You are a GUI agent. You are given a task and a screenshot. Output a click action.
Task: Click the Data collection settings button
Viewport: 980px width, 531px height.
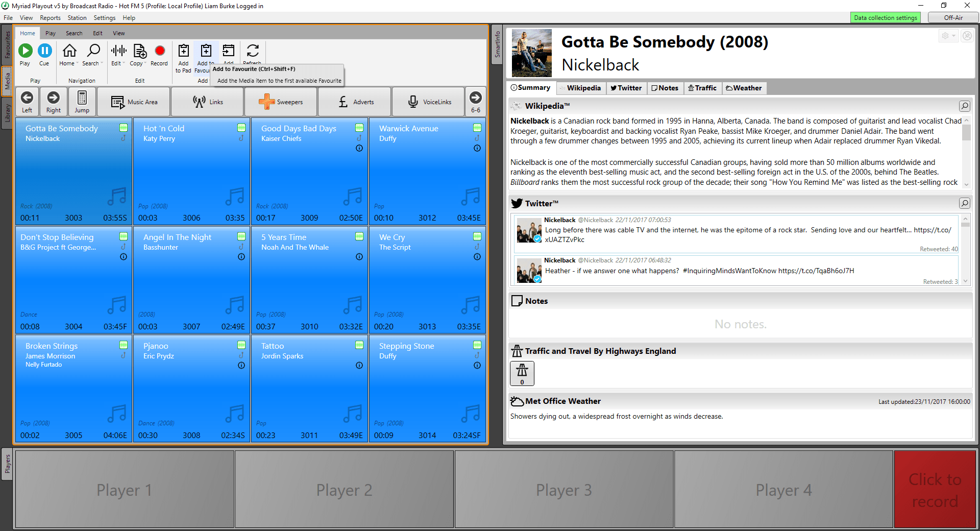[886, 17]
